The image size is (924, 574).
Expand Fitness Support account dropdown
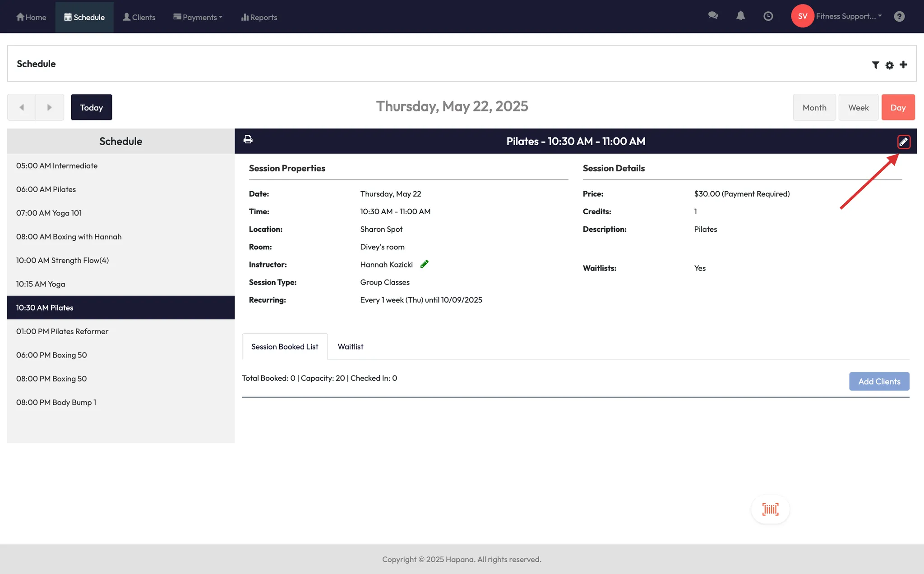point(848,16)
